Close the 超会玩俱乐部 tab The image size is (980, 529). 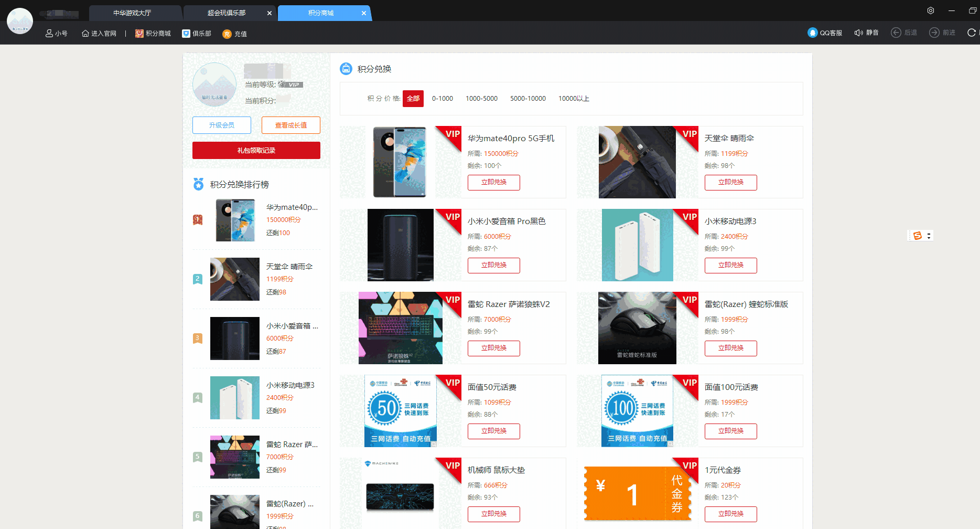click(x=270, y=13)
